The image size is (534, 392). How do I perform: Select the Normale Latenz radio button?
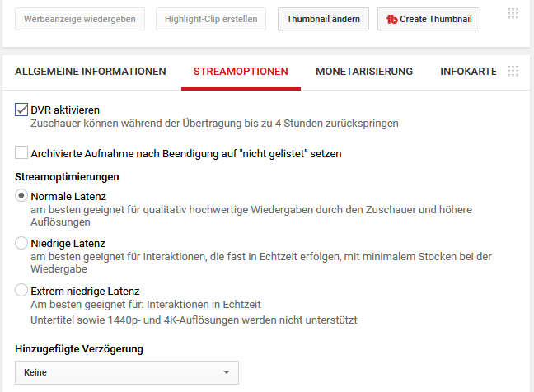[x=21, y=196]
